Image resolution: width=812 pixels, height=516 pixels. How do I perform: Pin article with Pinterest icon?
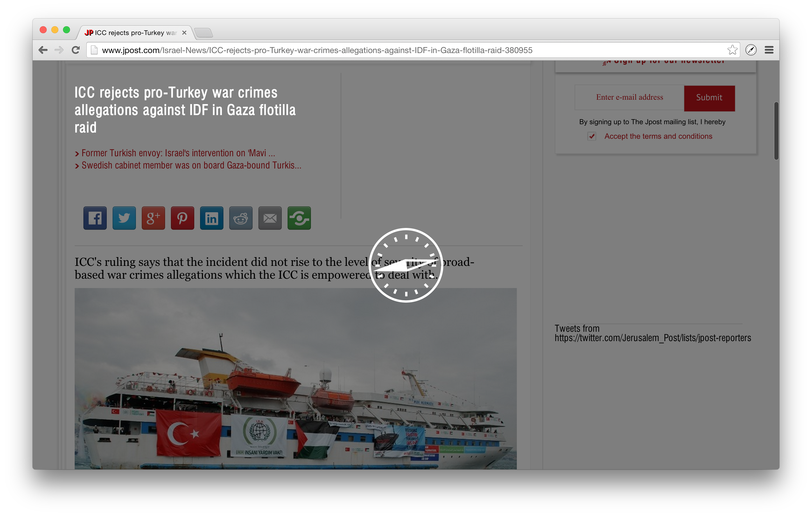point(182,218)
